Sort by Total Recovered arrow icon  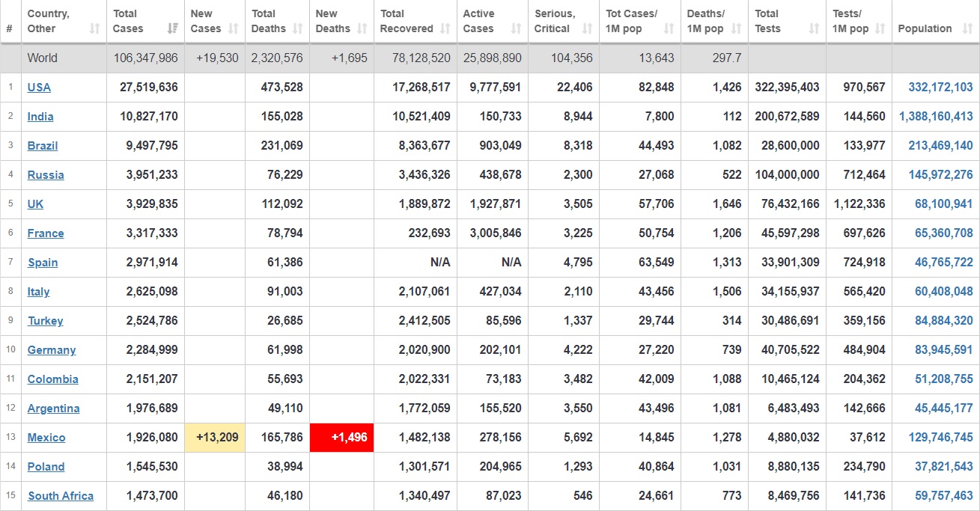pos(445,28)
